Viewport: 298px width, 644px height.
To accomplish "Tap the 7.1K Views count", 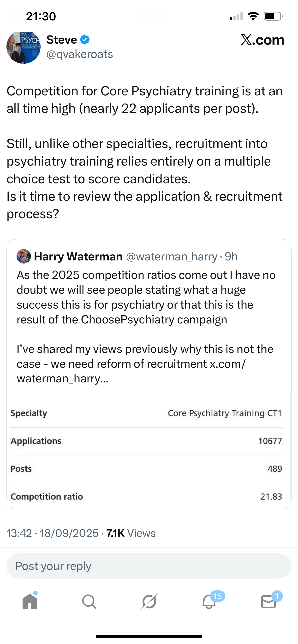I will 131,533.
